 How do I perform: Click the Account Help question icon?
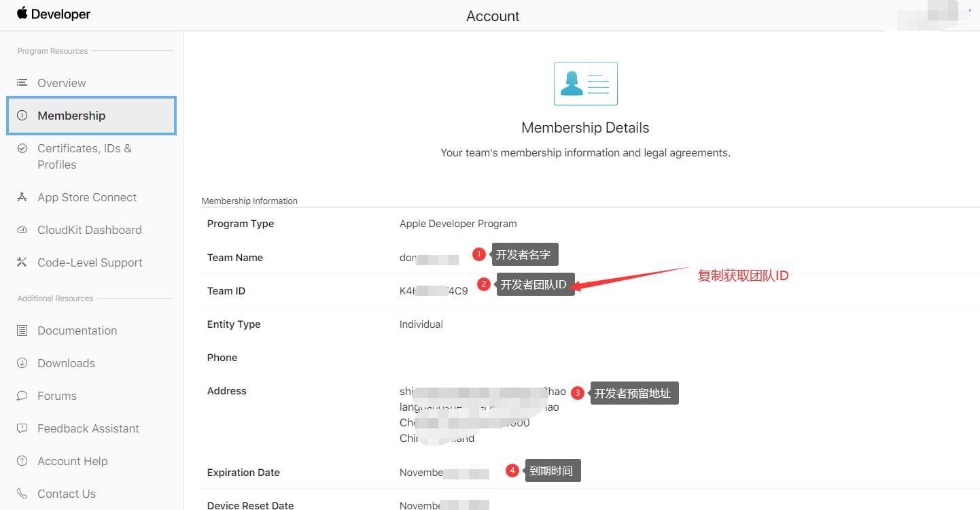click(x=22, y=461)
